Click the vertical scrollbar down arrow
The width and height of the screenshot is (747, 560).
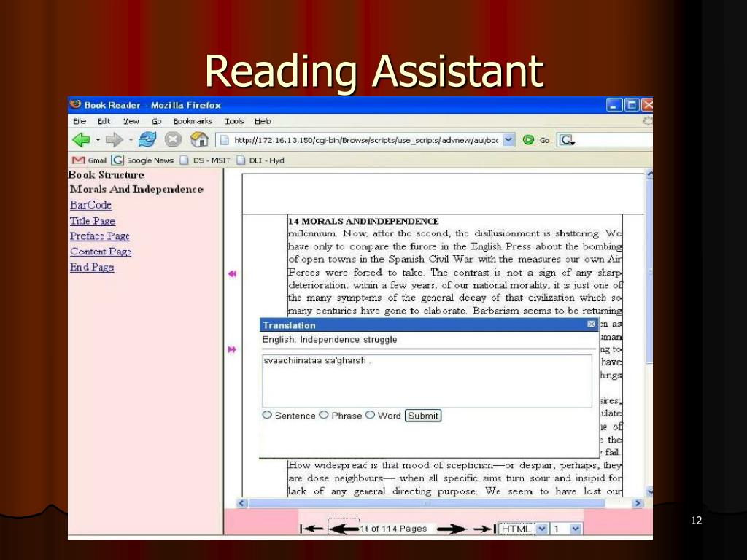point(649,491)
